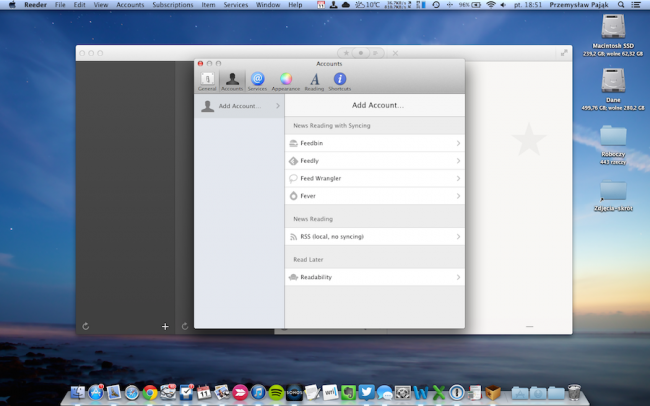Add an RSS (local, no syncing) account

click(375, 236)
